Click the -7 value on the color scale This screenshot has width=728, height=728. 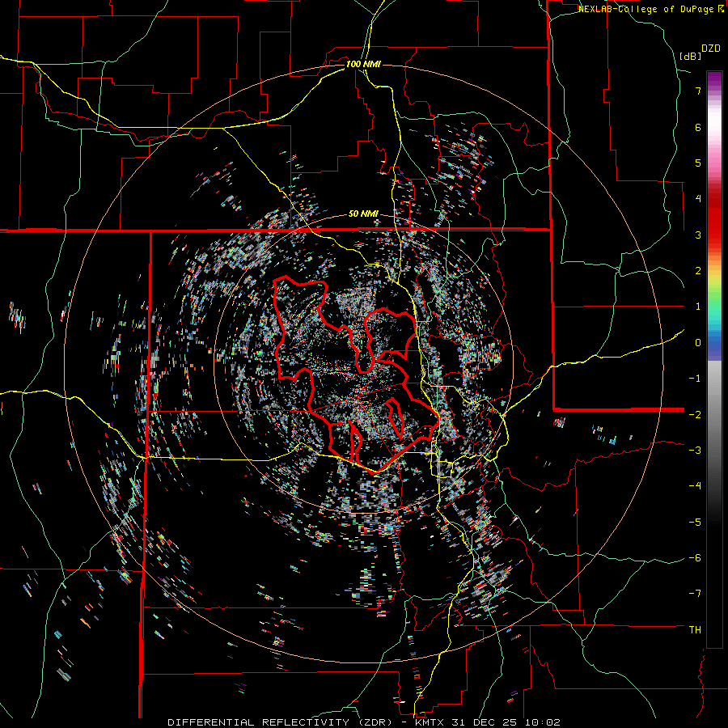[x=695, y=594]
